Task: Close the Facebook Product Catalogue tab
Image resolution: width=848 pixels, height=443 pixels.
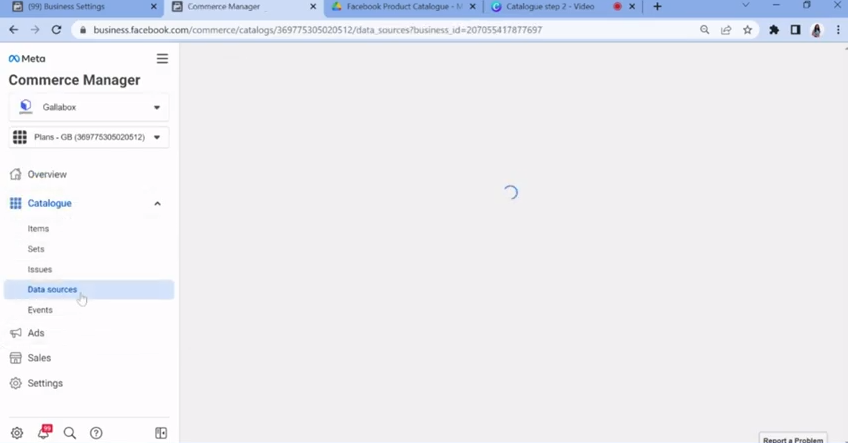Action: tap(473, 6)
